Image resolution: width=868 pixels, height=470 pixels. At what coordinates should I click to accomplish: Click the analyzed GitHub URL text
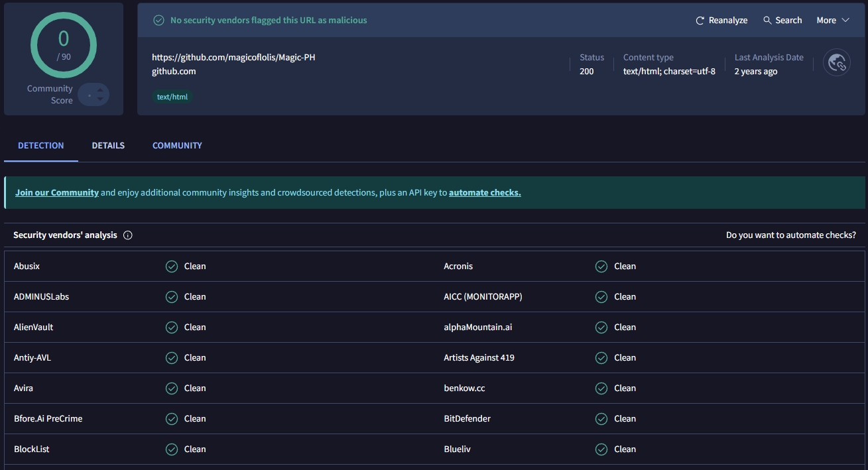(233, 58)
